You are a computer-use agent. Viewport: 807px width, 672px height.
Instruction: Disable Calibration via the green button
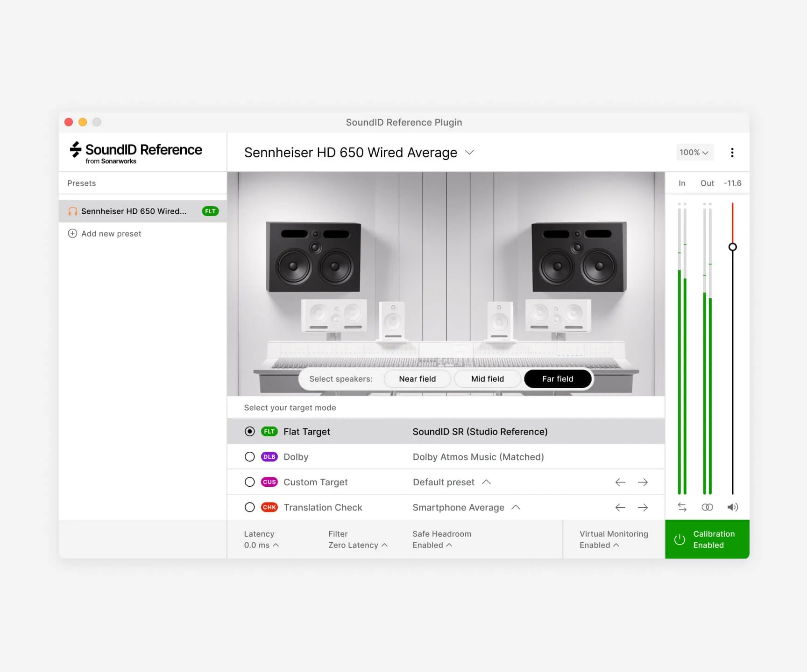(x=707, y=539)
